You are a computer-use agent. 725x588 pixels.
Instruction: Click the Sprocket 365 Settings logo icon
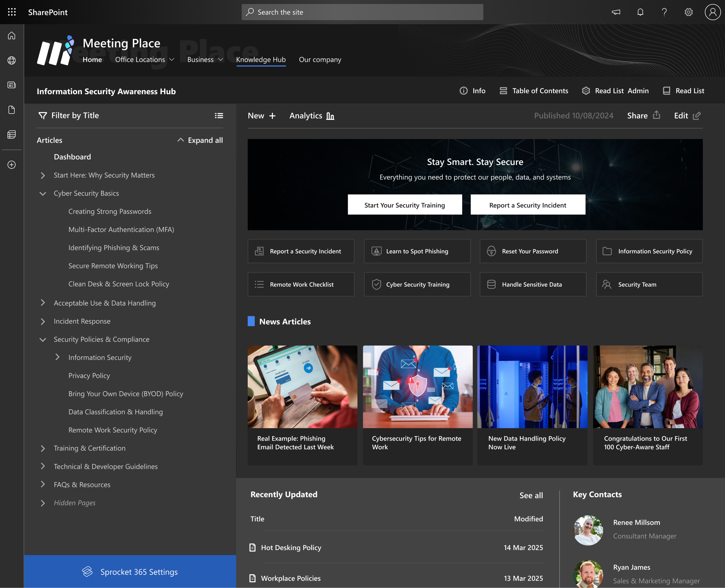tap(87, 572)
